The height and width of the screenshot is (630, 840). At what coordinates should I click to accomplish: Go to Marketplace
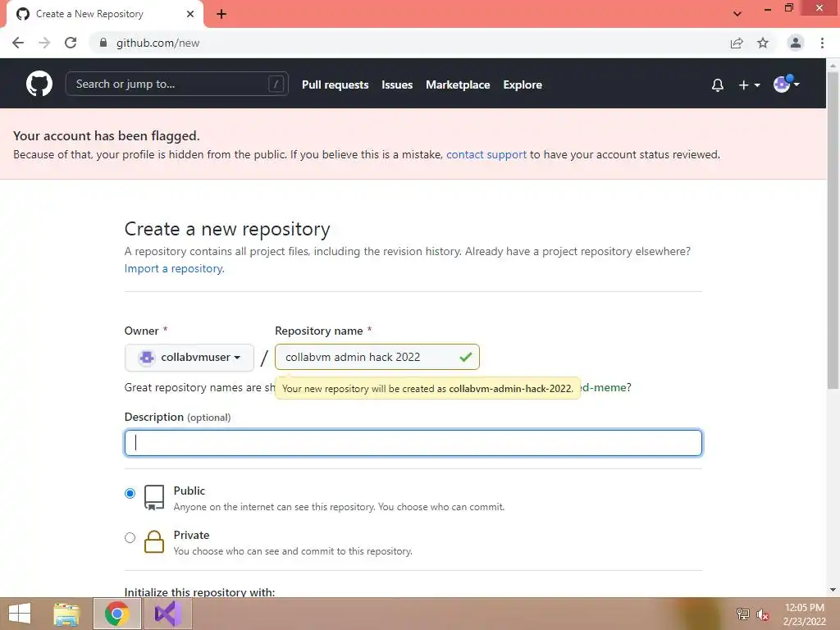click(x=458, y=84)
